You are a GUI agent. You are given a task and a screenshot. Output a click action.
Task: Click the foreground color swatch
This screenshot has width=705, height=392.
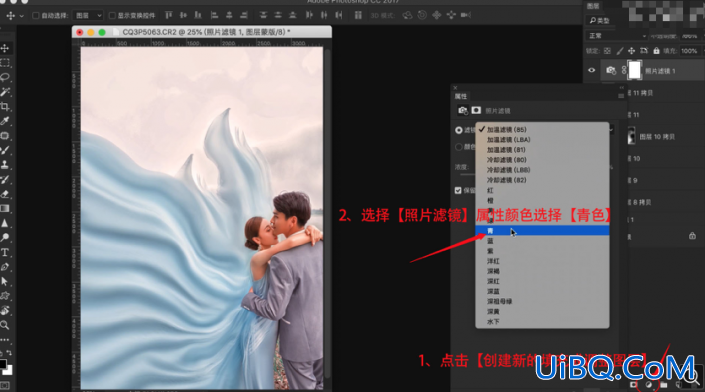tap(3, 364)
